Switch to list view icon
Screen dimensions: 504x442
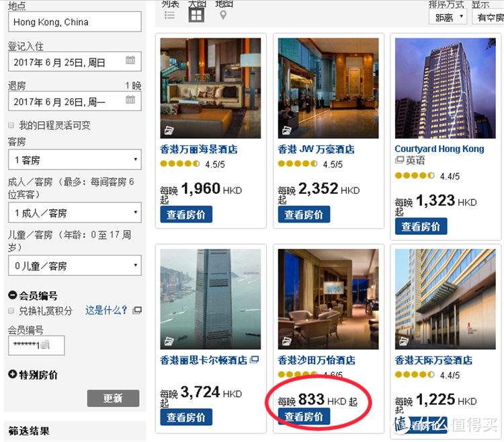169,15
